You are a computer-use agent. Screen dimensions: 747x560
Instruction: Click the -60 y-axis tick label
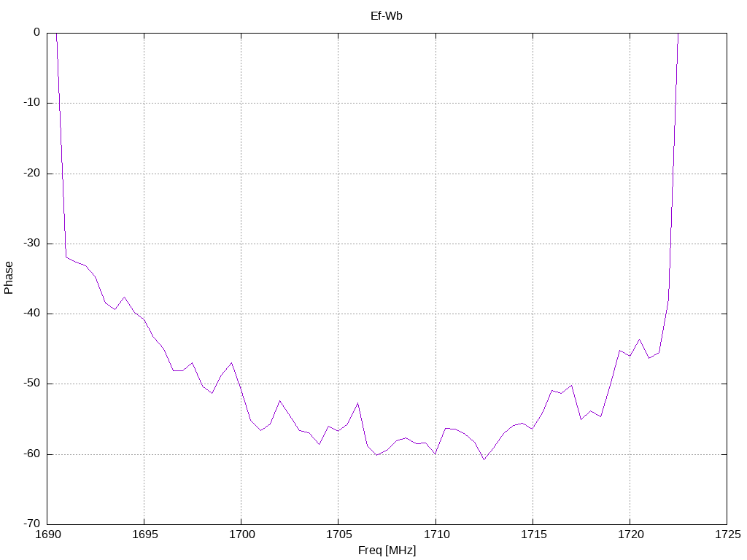pyautogui.click(x=32, y=454)
